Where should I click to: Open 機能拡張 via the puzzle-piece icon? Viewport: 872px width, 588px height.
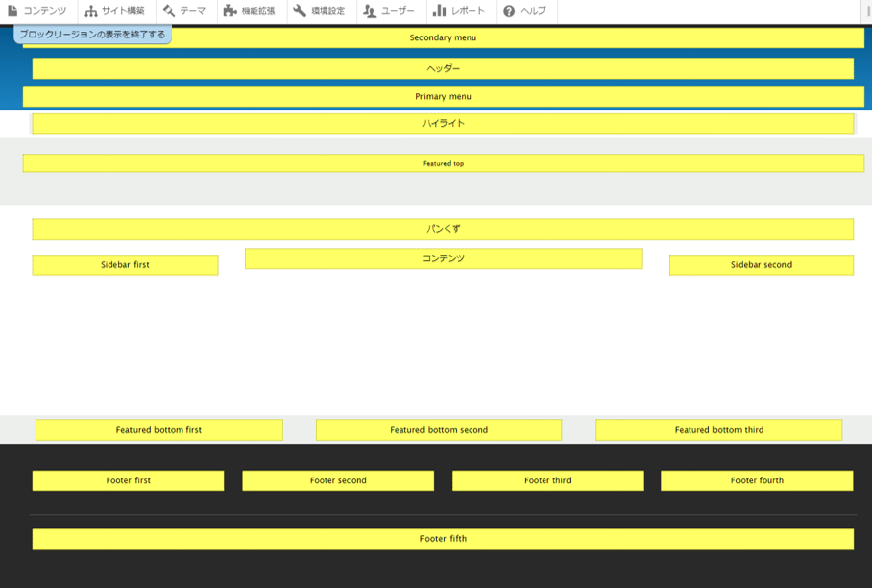tap(230, 11)
